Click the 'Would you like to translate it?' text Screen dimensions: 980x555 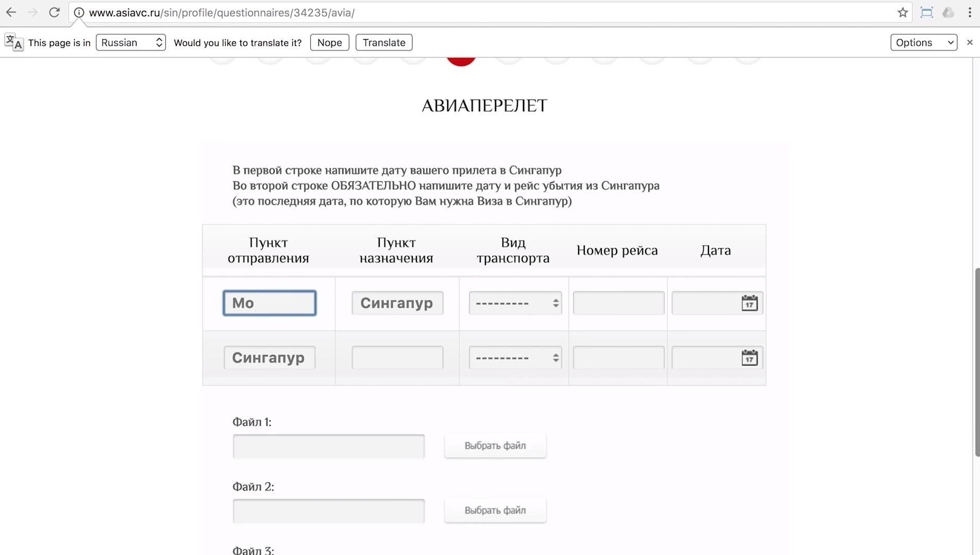pos(238,43)
